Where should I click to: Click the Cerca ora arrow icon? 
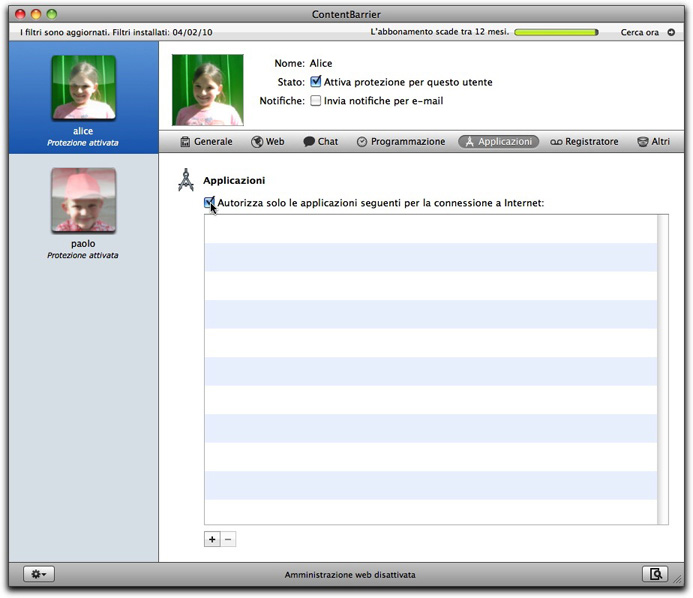(671, 32)
